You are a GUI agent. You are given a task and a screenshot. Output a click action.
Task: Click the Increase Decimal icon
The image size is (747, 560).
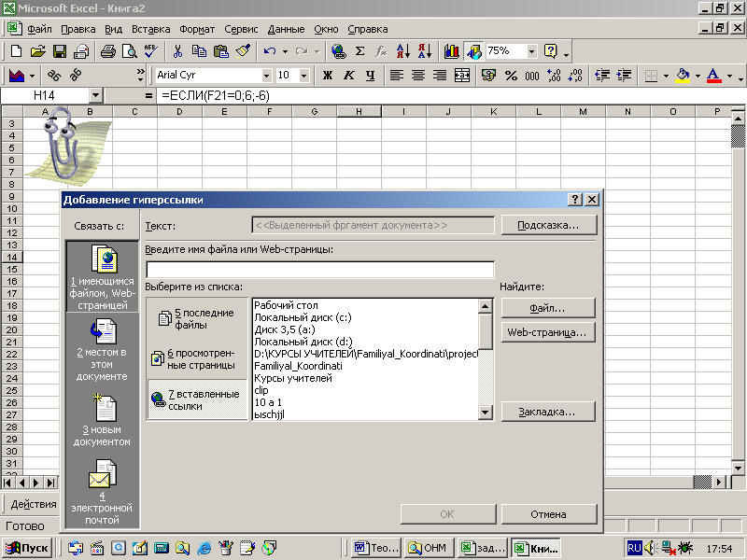tap(554, 76)
